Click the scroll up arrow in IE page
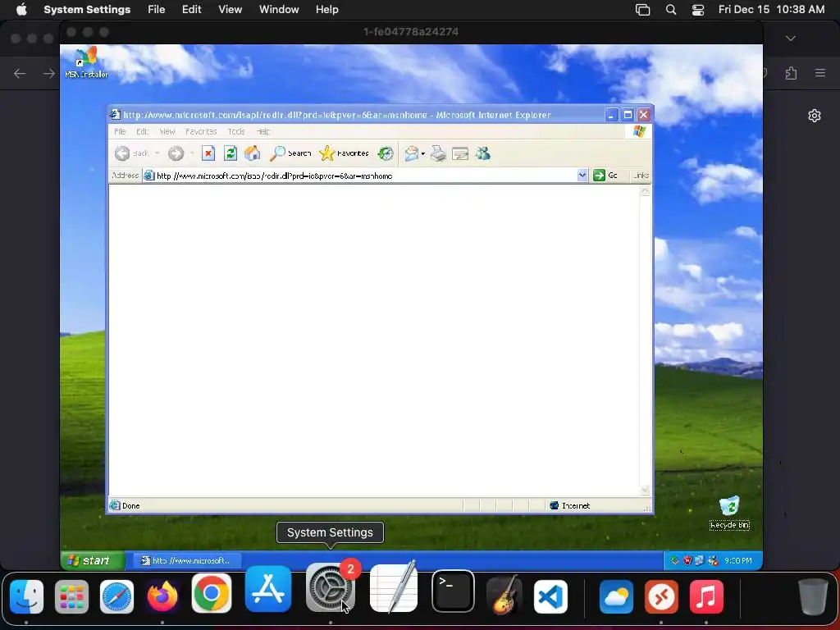840x630 pixels. click(x=645, y=191)
